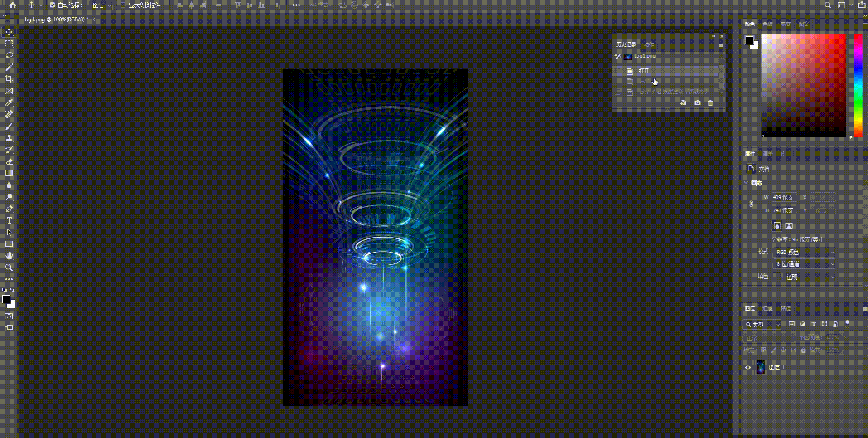Screen dimensions: 868x438
Task: Create new snapshot via camera icon in History panel
Action: [x=697, y=103]
